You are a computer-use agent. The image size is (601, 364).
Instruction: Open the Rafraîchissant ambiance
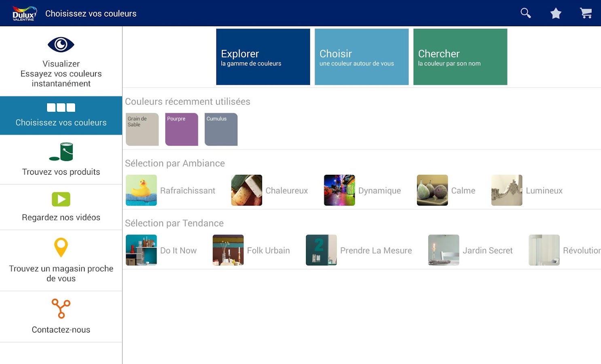pos(141,190)
